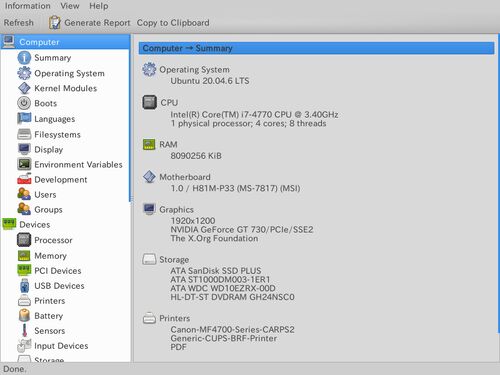500x375 pixels.
Task: Click Copy to Clipboard button
Action: click(173, 23)
